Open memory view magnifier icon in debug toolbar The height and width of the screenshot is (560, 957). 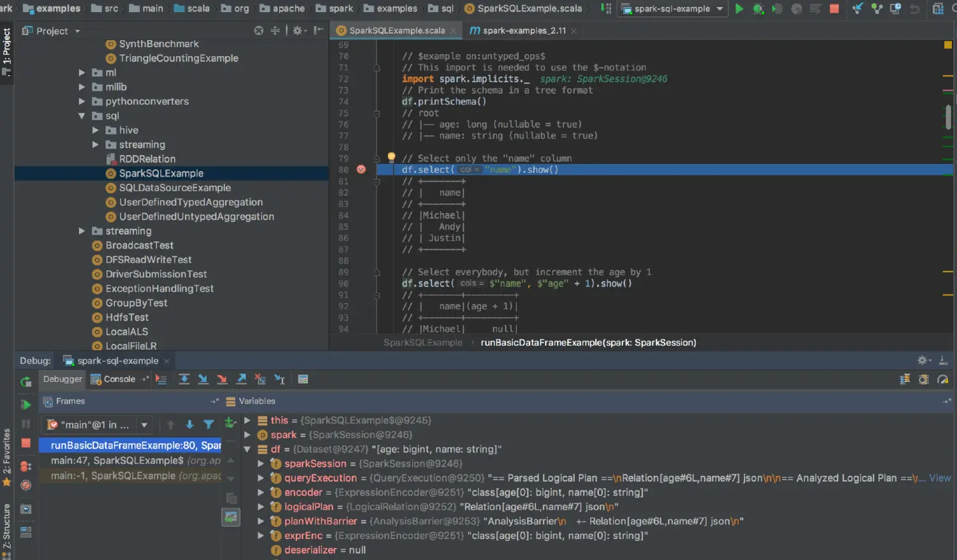click(x=924, y=379)
